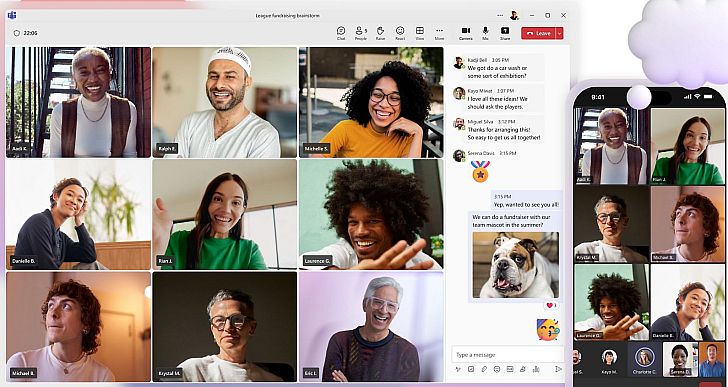
Task: Show the People participants list
Action: point(361,33)
